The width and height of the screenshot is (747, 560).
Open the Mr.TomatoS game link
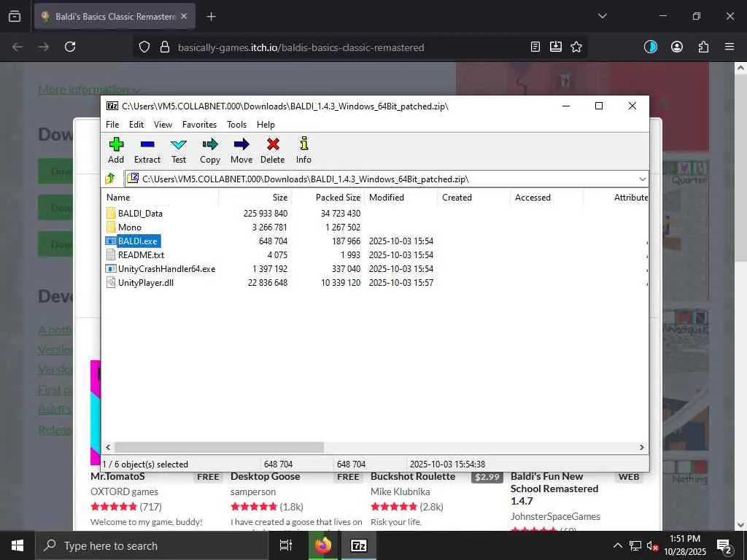point(117,477)
